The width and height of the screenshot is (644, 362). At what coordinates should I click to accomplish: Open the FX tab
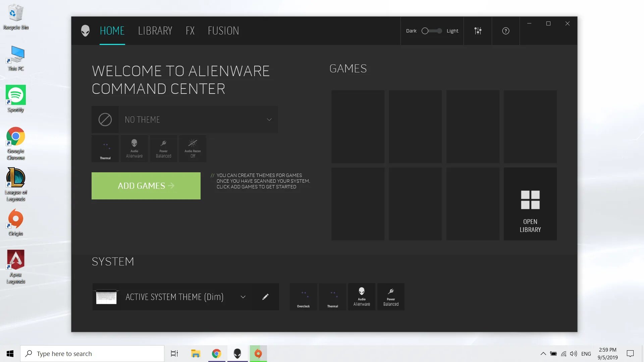coord(190,31)
